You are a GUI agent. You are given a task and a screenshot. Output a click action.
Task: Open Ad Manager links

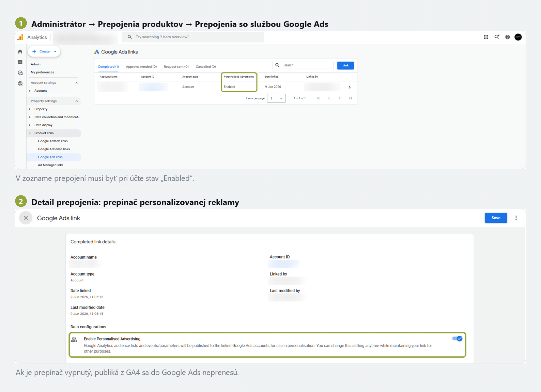(x=51, y=165)
